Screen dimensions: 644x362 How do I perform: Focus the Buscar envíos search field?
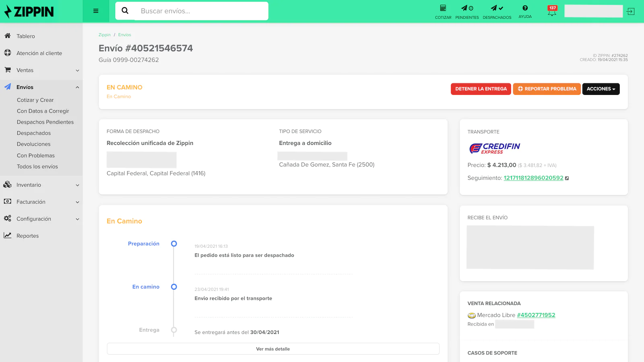tap(201, 11)
